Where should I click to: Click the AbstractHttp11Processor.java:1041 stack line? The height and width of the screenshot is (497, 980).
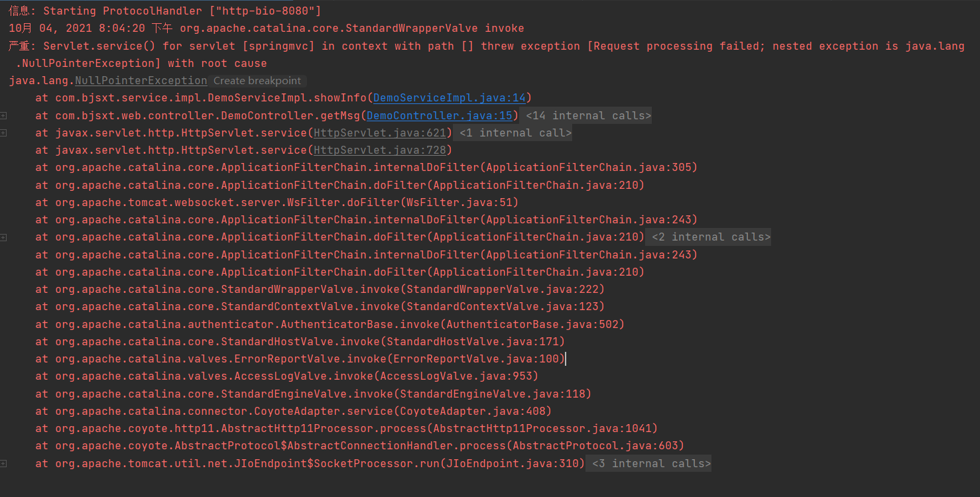point(347,429)
